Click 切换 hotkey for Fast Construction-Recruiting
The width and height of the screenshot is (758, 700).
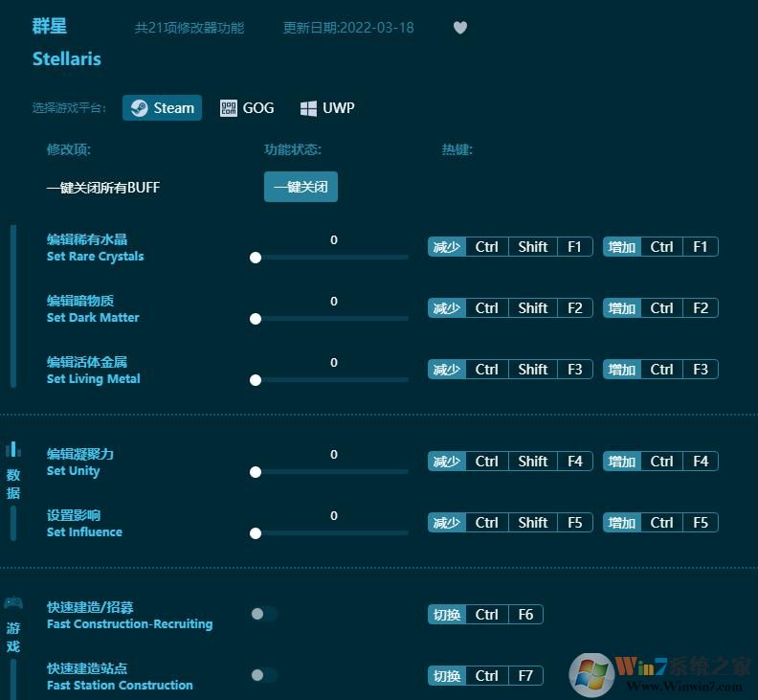(x=447, y=615)
